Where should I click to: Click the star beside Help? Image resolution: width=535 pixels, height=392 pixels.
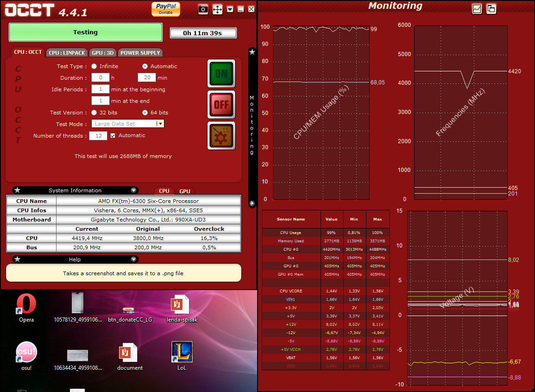[18, 259]
